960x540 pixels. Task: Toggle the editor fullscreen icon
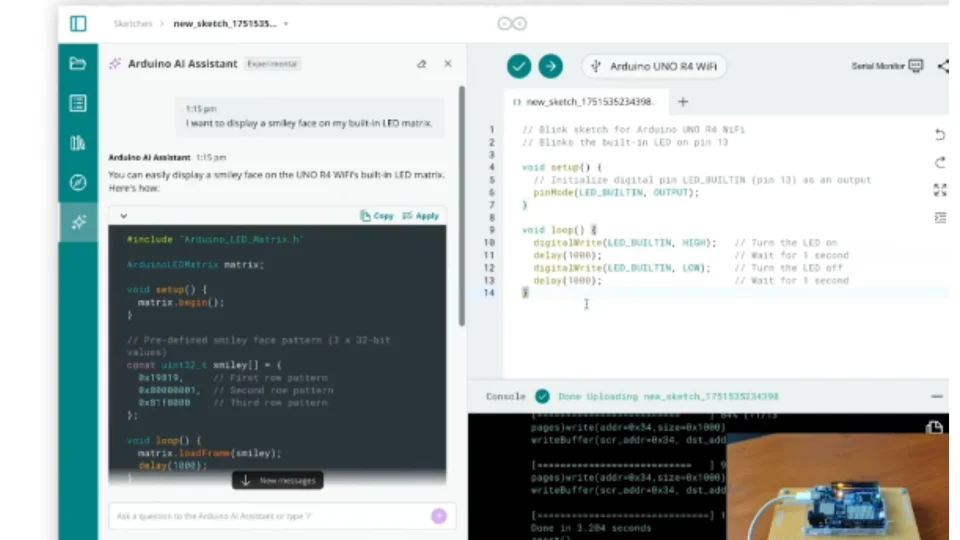coord(940,190)
